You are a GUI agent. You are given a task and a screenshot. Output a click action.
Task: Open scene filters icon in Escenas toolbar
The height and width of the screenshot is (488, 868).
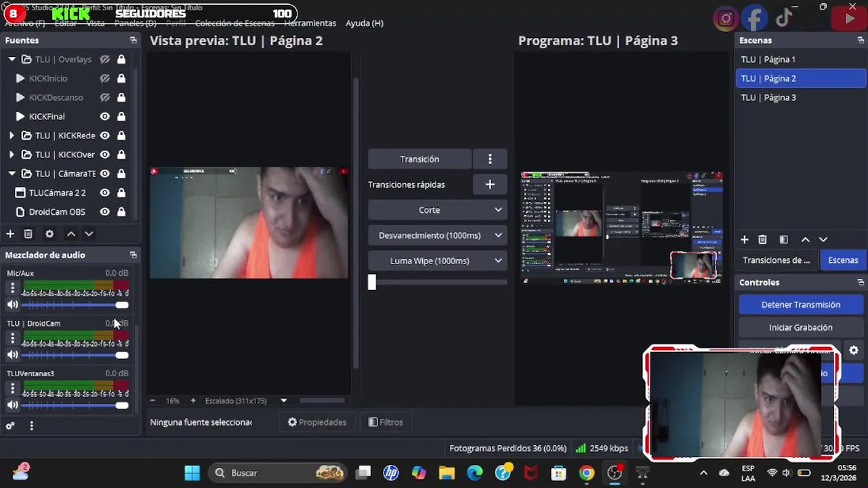(784, 240)
